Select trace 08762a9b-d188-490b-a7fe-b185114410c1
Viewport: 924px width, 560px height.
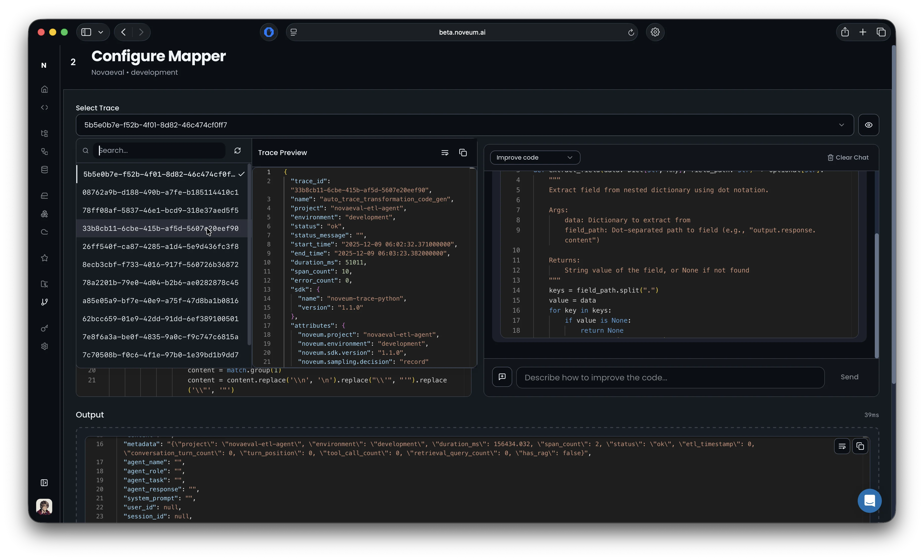(x=160, y=192)
